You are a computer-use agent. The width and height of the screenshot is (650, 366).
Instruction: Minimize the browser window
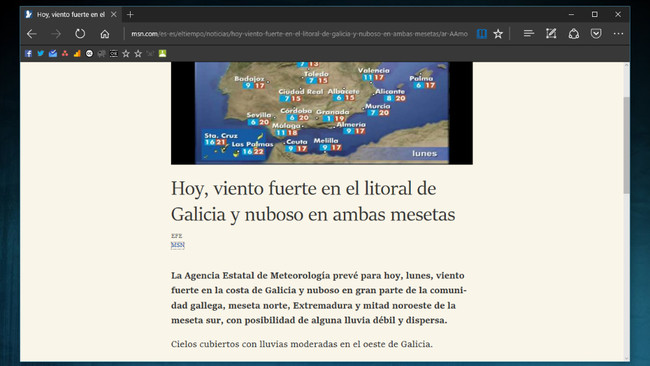[571, 15]
